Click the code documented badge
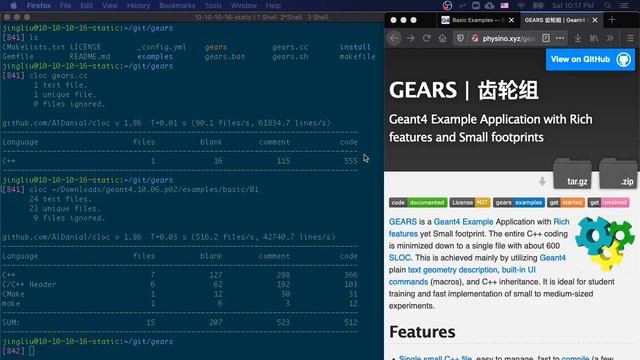 tap(418, 202)
